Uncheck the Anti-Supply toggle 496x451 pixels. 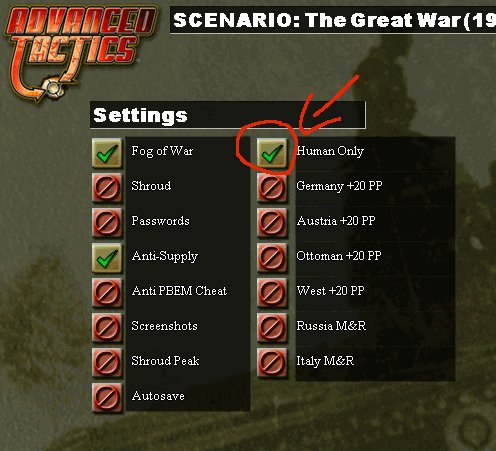107,258
